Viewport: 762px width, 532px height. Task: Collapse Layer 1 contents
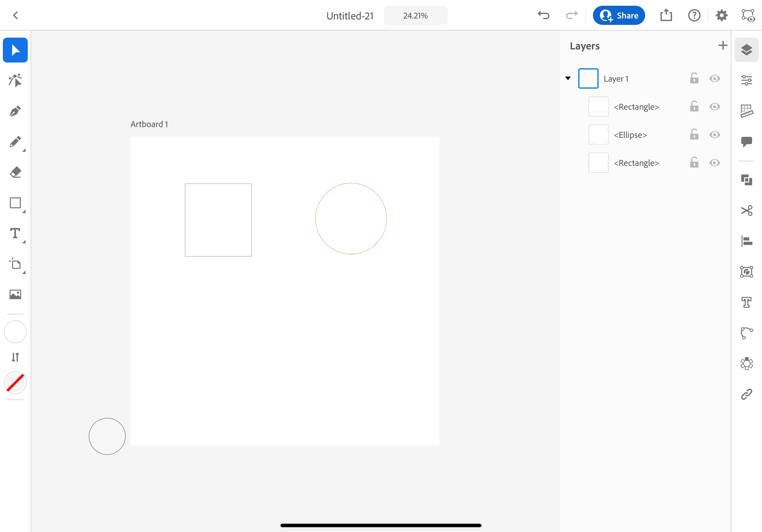(x=568, y=78)
